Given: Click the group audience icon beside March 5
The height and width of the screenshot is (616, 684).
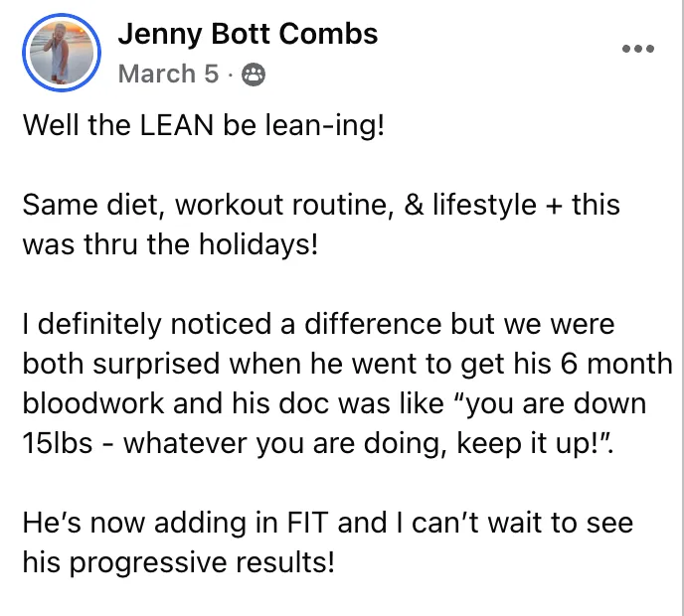Looking at the screenshot, I should click(x=254, y=75).
